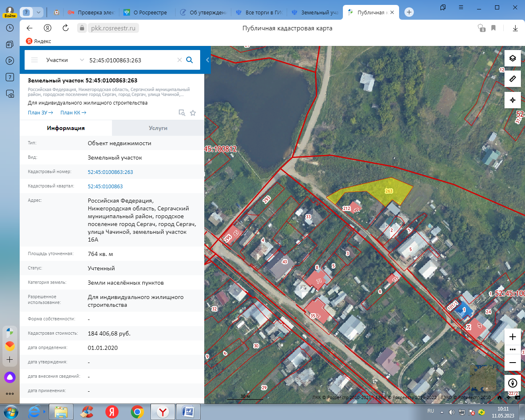
Task: Clear the cadastral number search field
Action: 179,60
